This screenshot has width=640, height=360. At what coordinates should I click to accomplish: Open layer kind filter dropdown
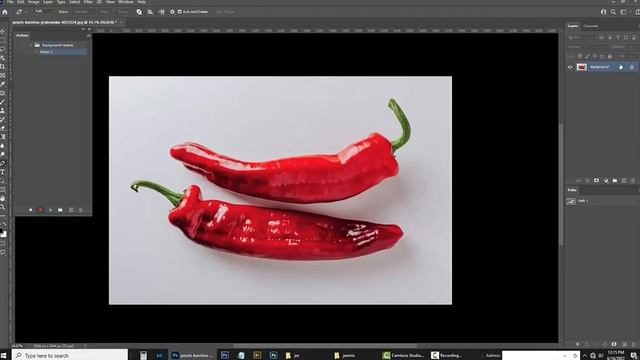tap(582, 37)
